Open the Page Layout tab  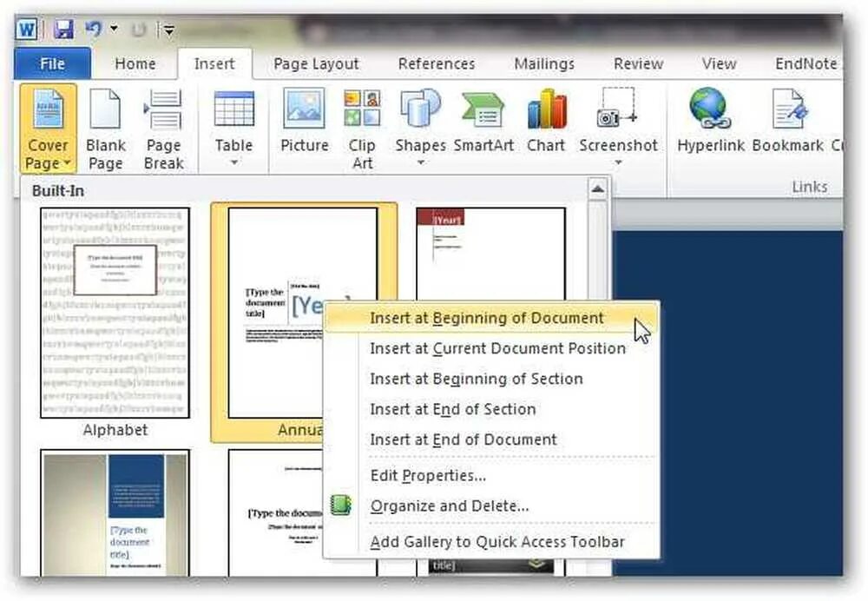click(x=316, y=63)
